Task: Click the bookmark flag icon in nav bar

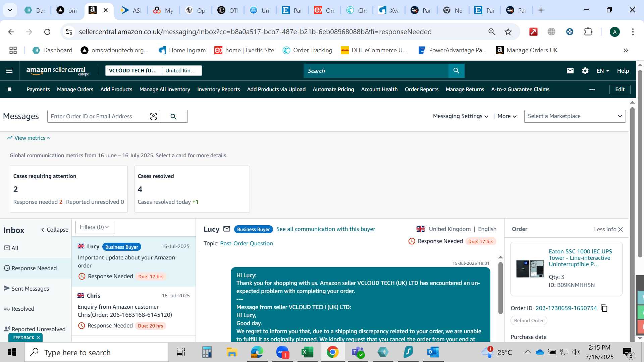Action: pyautogui.click(x=10, y=89)
